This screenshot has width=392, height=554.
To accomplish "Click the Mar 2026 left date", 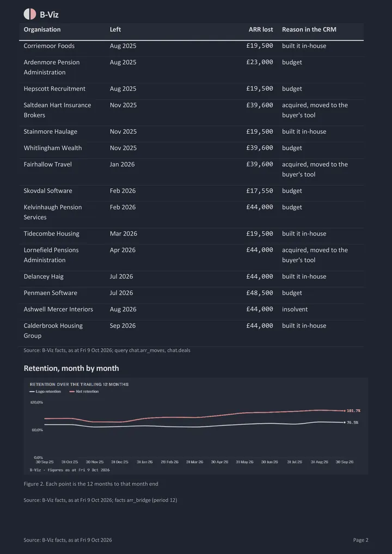I will [x=124, y=233].
